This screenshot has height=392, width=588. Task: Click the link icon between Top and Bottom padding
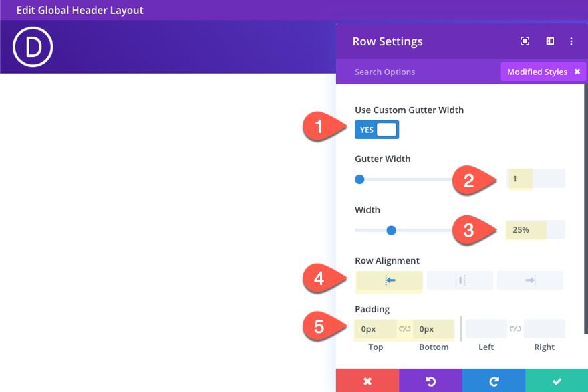pyautogui.click(x=405, y=329)
